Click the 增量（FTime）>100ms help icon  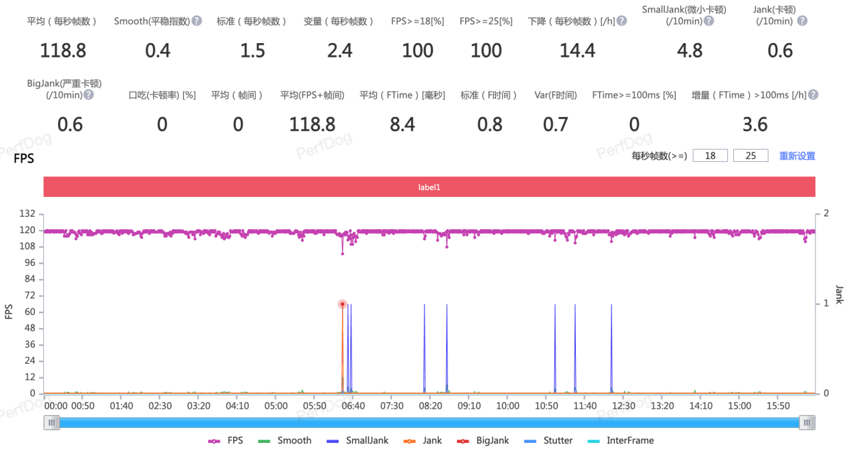pos(812,94)
